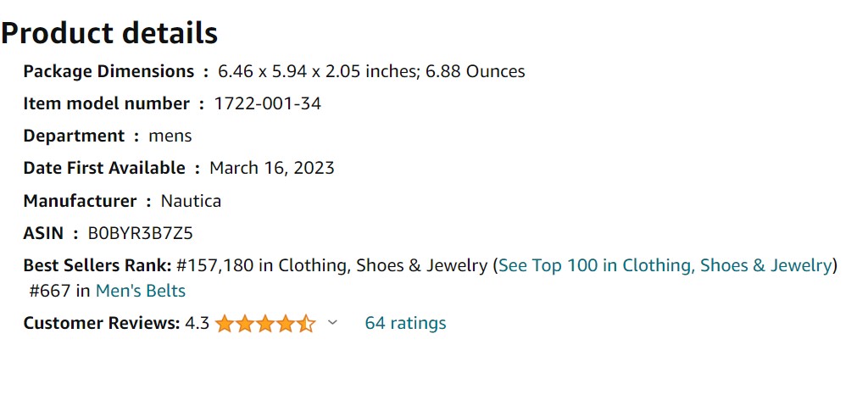Image resolution: width=868 pixels, height=395 pixels.
Task: Click the March 16, 2023 date text
Action: pos(272,168)
